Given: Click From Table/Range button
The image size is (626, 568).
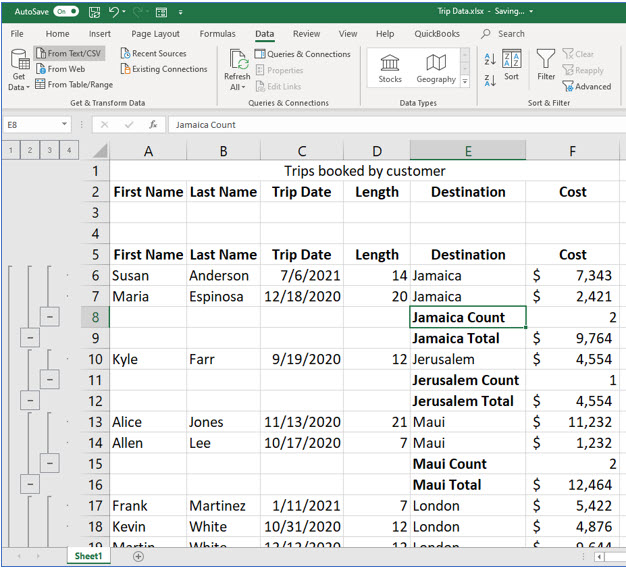Looking at the screenshot, I should 74,85.
